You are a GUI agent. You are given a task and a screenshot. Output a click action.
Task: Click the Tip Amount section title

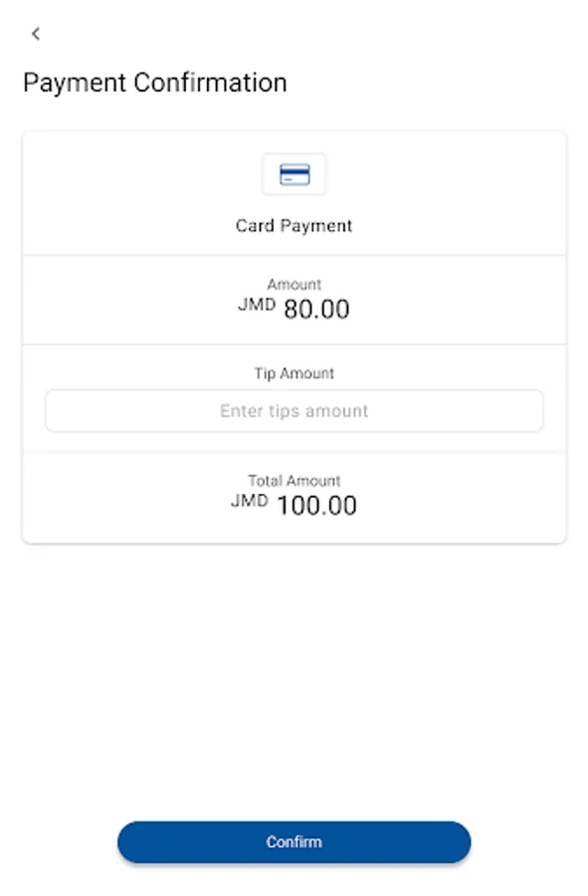[x=294, y=373]
